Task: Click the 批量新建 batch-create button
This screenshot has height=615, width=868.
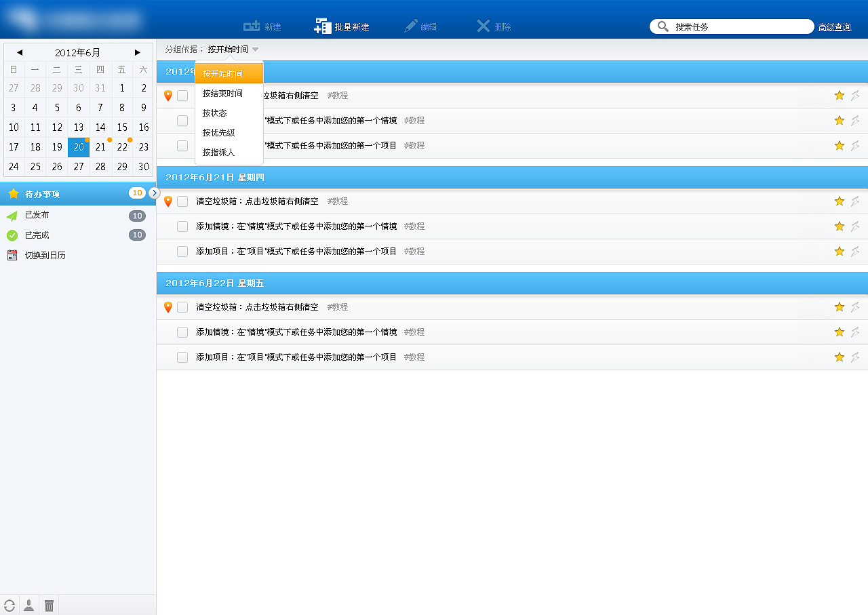Action: coord(342,26)
